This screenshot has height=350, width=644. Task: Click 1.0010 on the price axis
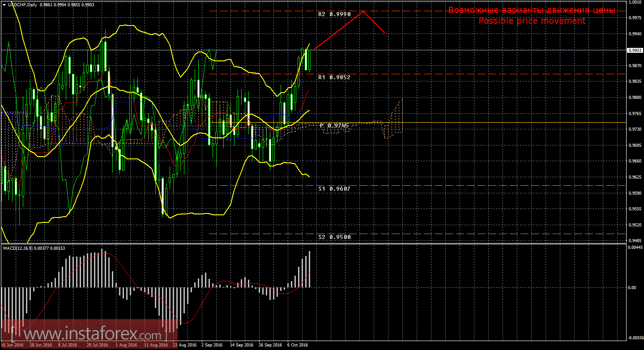tap(635, 2)
